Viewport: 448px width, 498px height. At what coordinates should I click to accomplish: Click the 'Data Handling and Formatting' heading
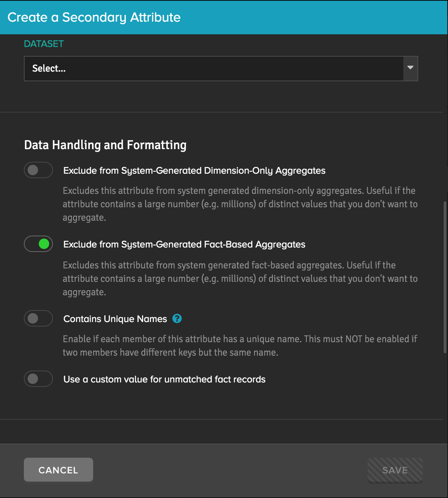point(105,145)
